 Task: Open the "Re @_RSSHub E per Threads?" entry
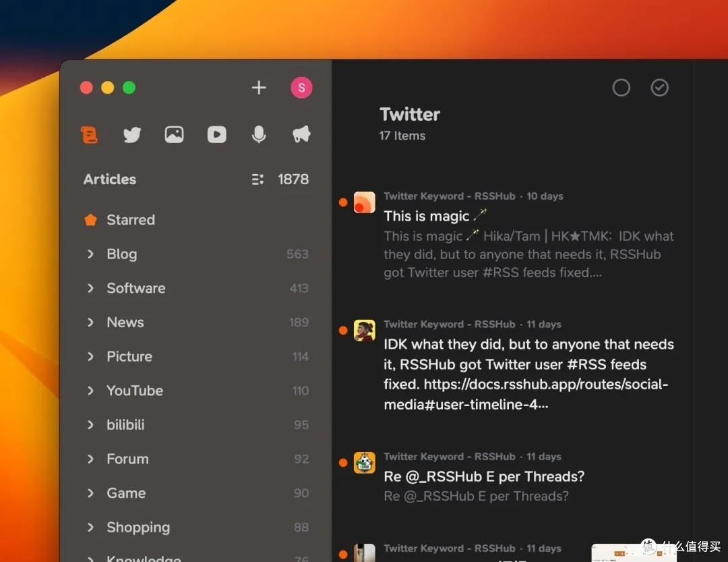(x=483, y=476)
